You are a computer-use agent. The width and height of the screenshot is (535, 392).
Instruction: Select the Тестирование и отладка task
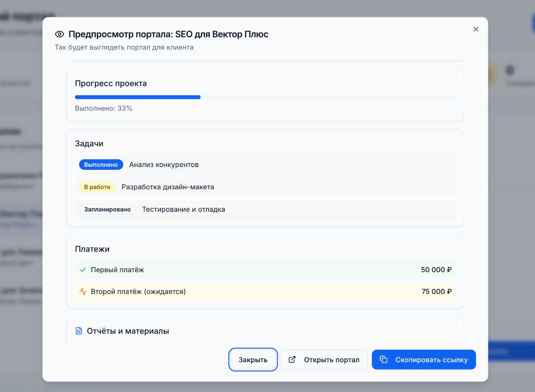(x=265, y=209)
